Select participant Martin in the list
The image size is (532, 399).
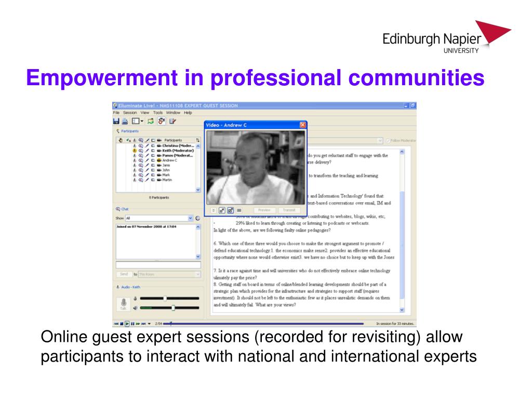pyautogui.click(x=167, y=180)
